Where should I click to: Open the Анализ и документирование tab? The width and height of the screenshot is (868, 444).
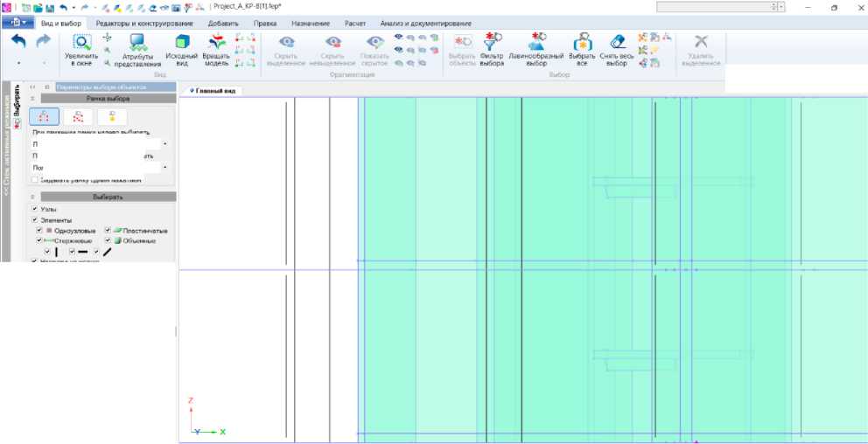(x=426, y=24)
